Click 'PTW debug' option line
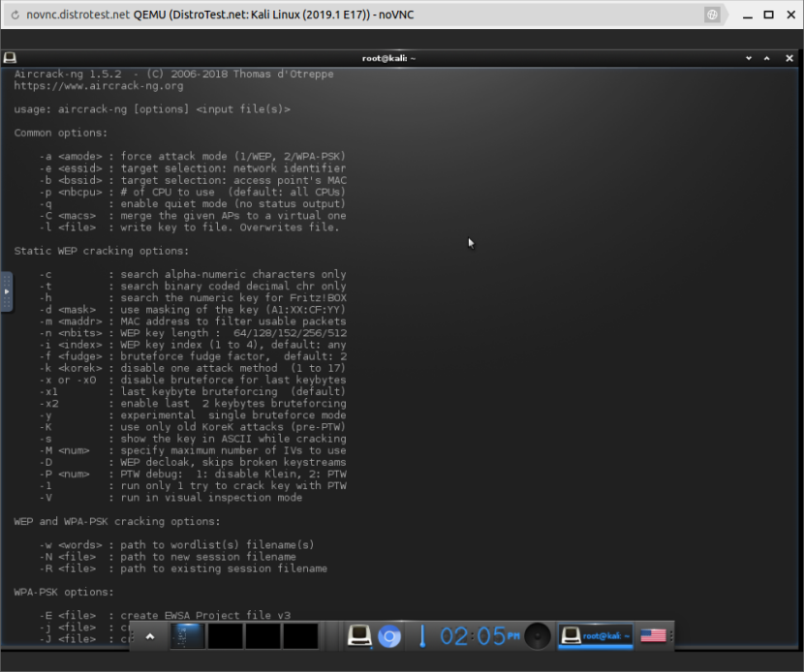This screenshot has width=804, height=672. 193,474
